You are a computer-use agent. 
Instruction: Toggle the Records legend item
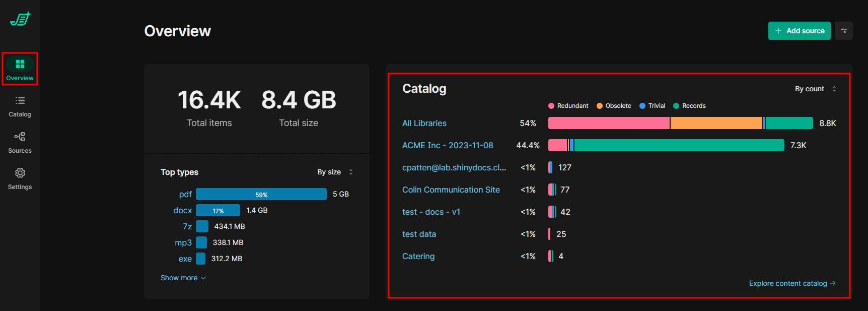(690, 106)
